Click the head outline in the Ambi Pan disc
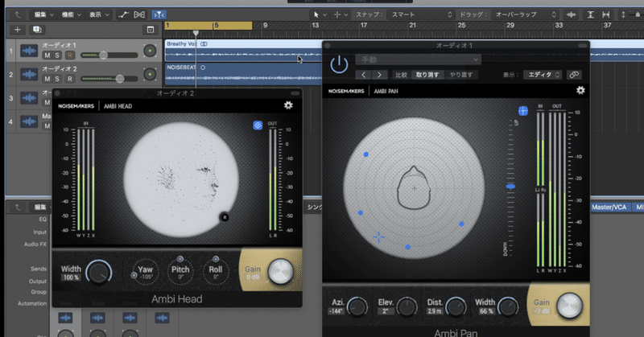644x337 pixels. click(414, 188)
